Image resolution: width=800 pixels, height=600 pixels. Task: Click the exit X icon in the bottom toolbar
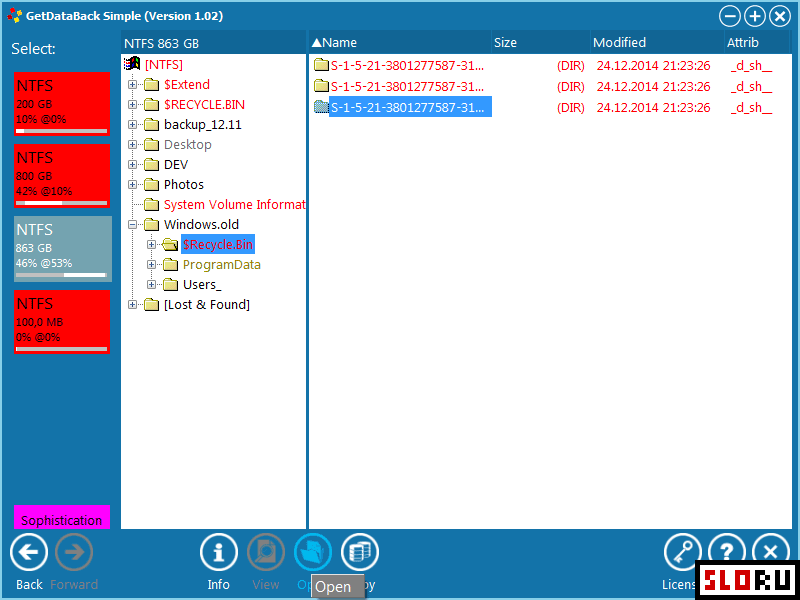[771, 552]
